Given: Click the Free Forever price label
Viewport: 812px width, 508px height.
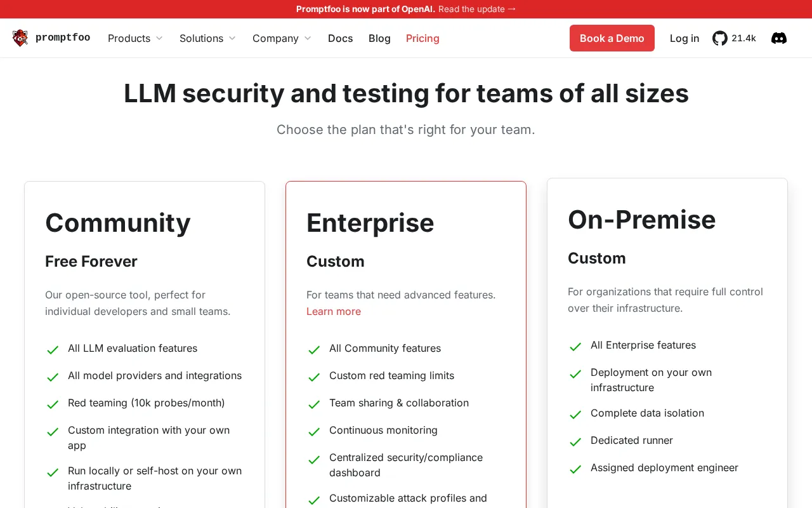Looking at the screenshot, I should [x=91, y=261].
